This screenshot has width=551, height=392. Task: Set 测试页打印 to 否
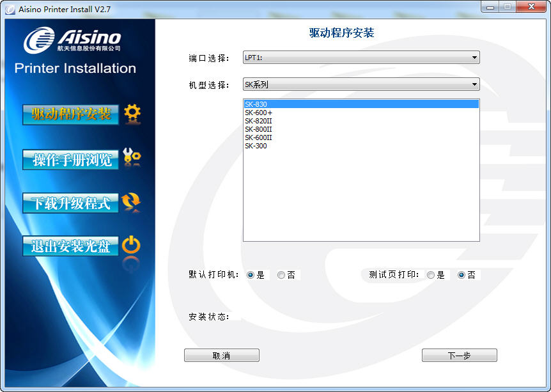pyautogui.click(x=462, y=275)
